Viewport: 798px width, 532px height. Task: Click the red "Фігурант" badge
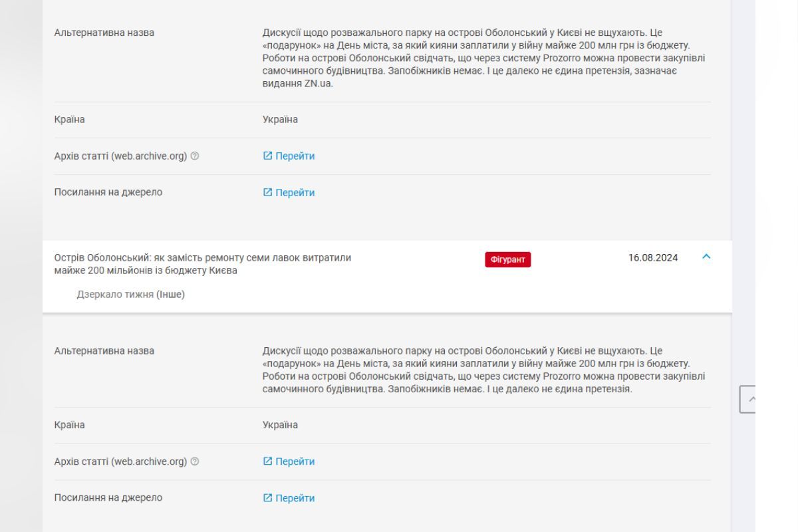[x=508, y=259]
